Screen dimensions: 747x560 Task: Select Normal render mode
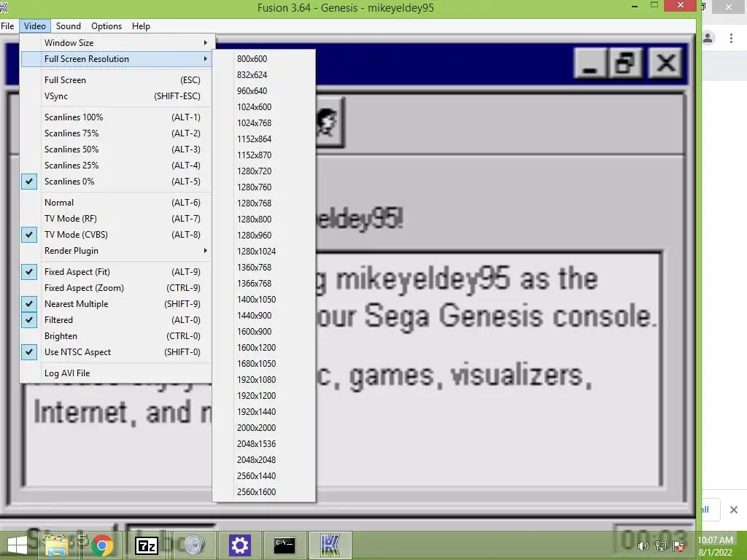tap(116, 203)
